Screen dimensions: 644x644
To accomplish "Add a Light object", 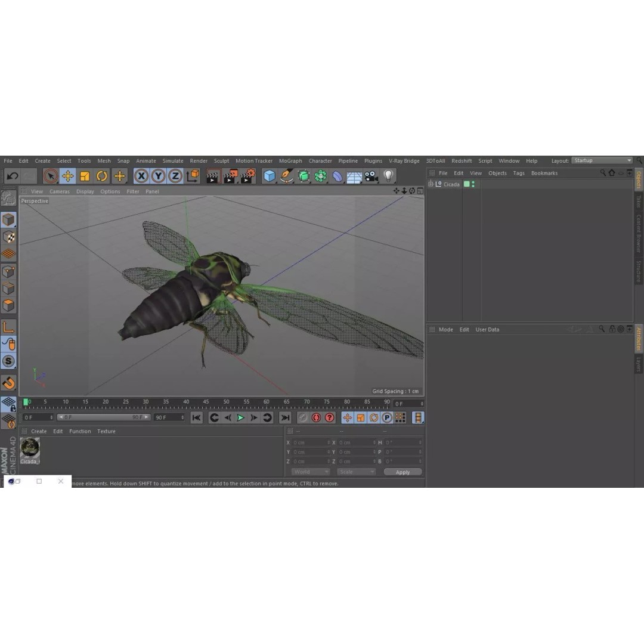I will [x=388, y=176].
